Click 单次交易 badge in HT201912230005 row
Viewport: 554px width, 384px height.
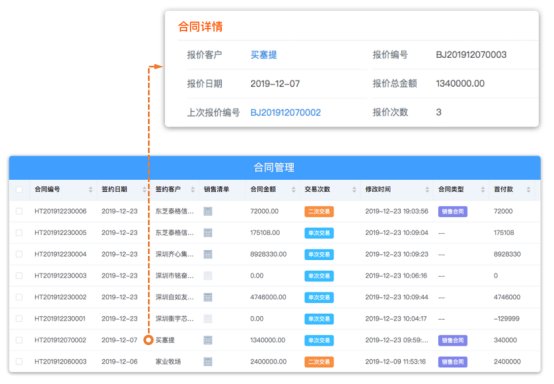tap(319, 233)
